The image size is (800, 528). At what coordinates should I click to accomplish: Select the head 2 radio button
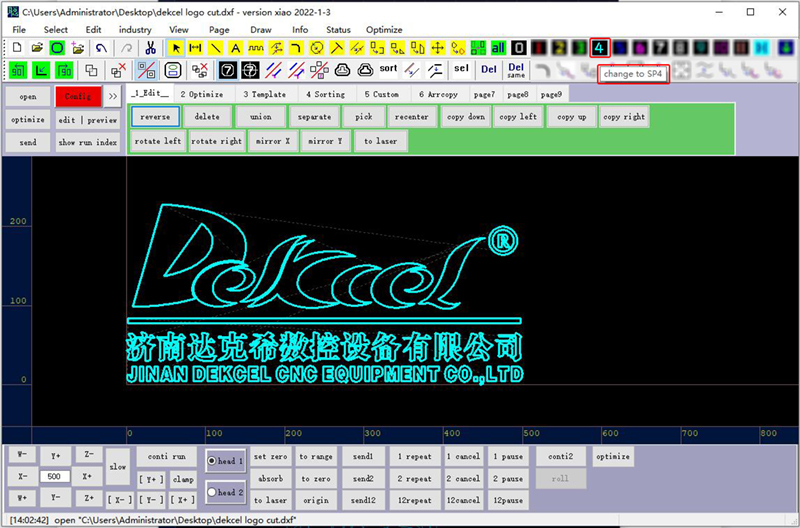point(212,492)
